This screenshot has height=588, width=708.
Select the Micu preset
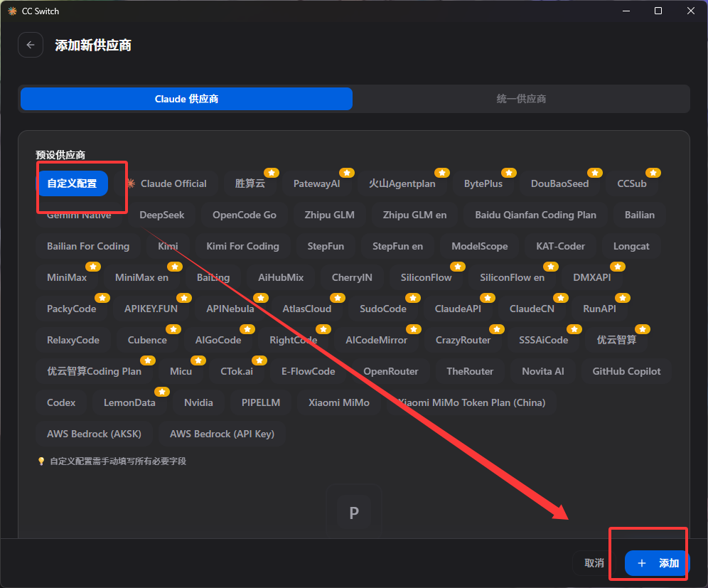point(181,371)
